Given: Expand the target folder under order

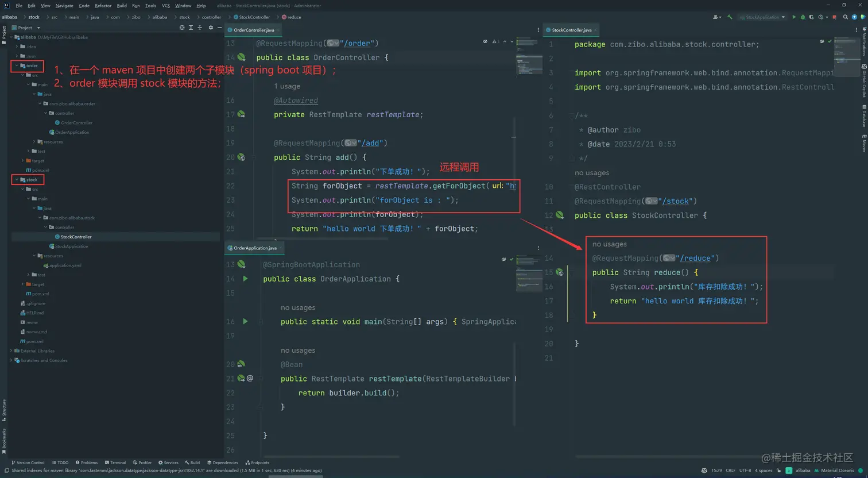Looking at the screenshot, I should click(22, 161).
